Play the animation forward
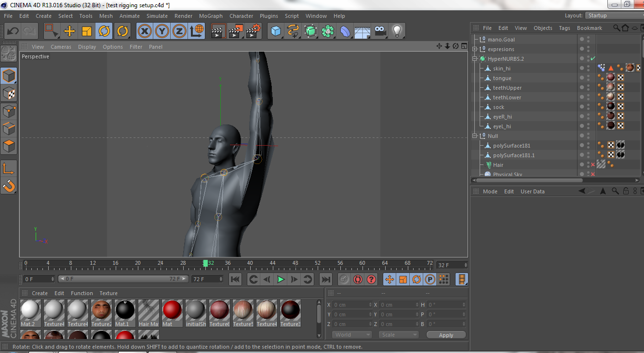 281,279
